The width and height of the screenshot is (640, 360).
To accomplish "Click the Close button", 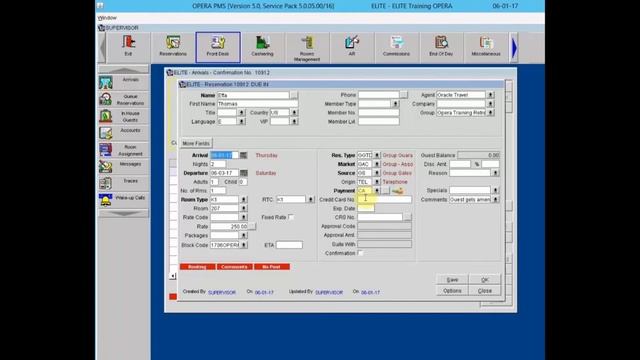I will pyautogui.click(x=484, y=291).
